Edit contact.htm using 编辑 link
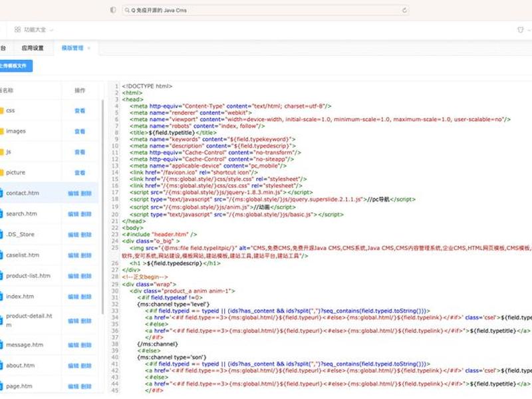 coord(73,194)
